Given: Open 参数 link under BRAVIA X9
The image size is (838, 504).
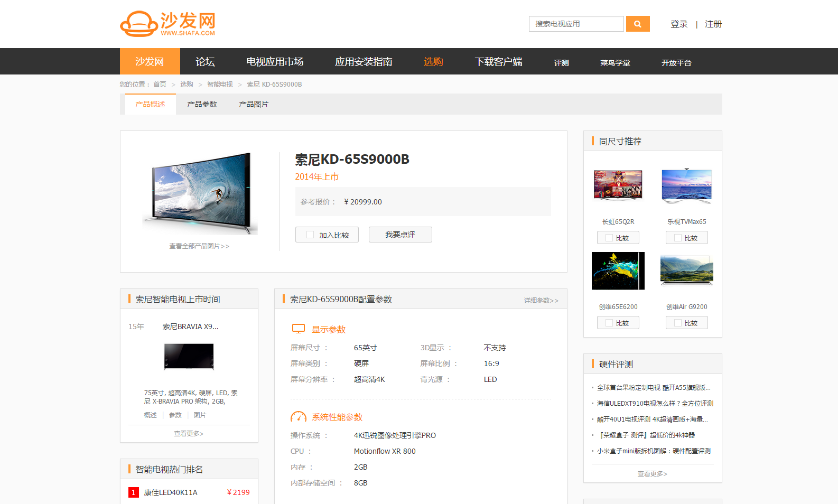Looking at the screenshot, I should 175,415.
